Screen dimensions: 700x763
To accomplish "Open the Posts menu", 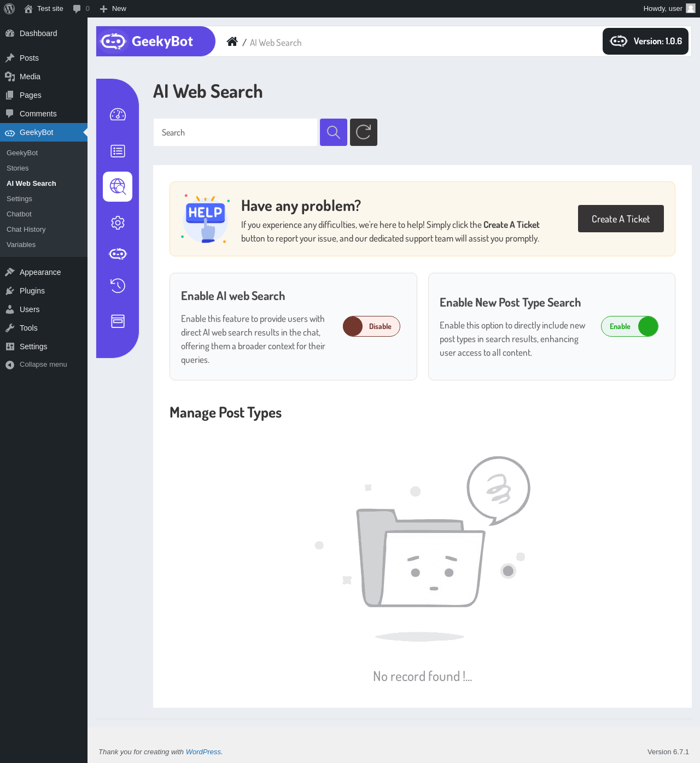I will (x=44, y=58).
